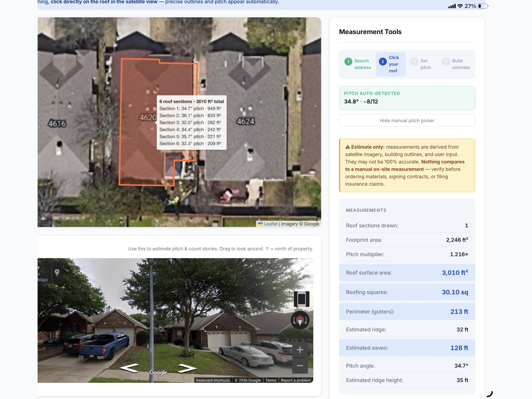Image resolution: width=532 pixels, height=399 pixels.
Task: Click Report a problem link
Action: tap(296, 380)
